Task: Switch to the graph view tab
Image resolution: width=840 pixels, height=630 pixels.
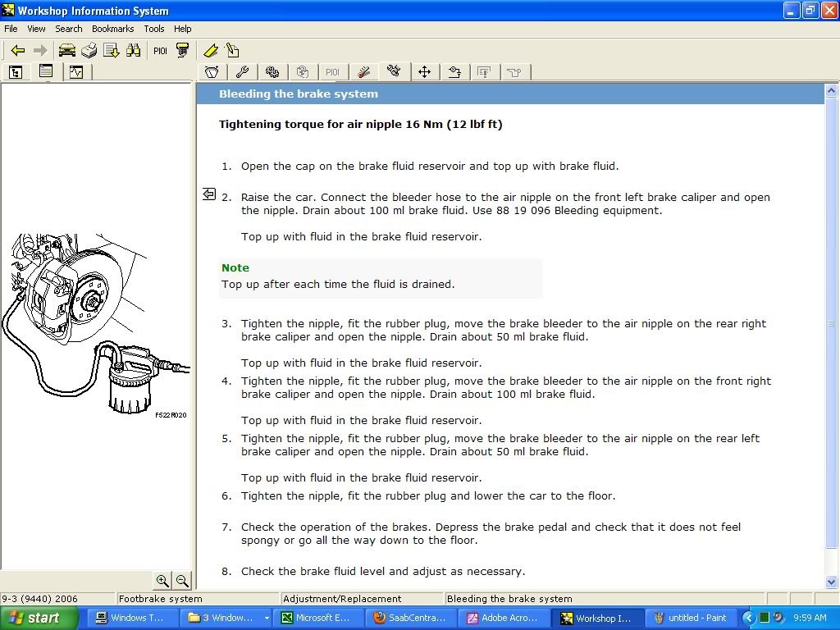Action: coord(76,72)
